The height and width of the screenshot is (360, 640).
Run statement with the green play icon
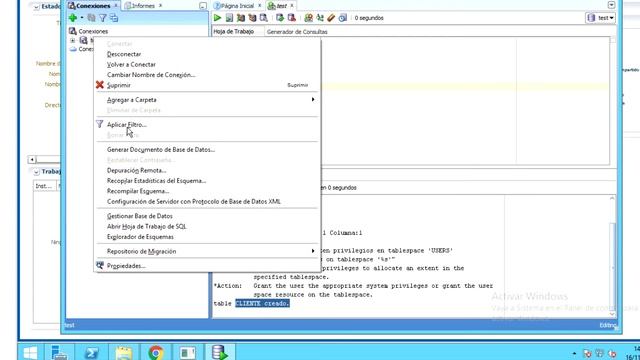point(218,18)
